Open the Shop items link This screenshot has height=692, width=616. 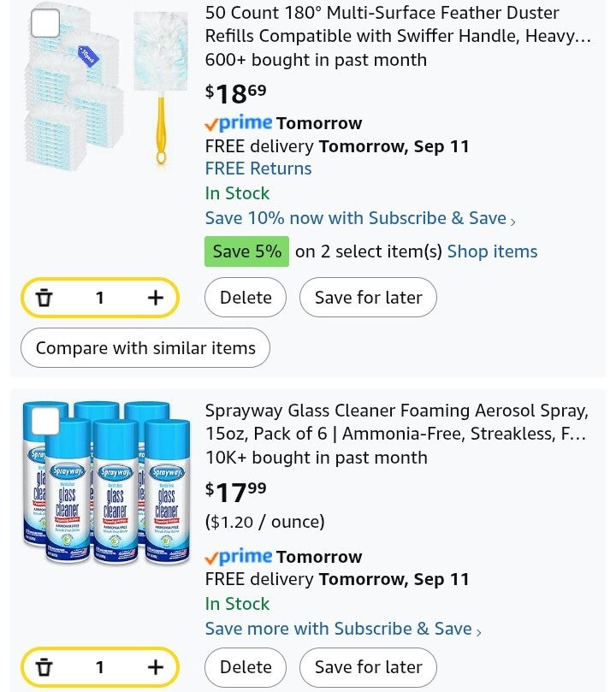(492, 251)
